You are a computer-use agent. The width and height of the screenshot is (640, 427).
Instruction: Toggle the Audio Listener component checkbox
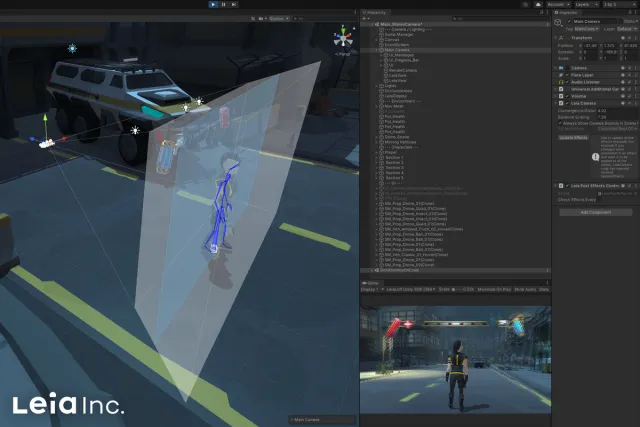(567, 82)
